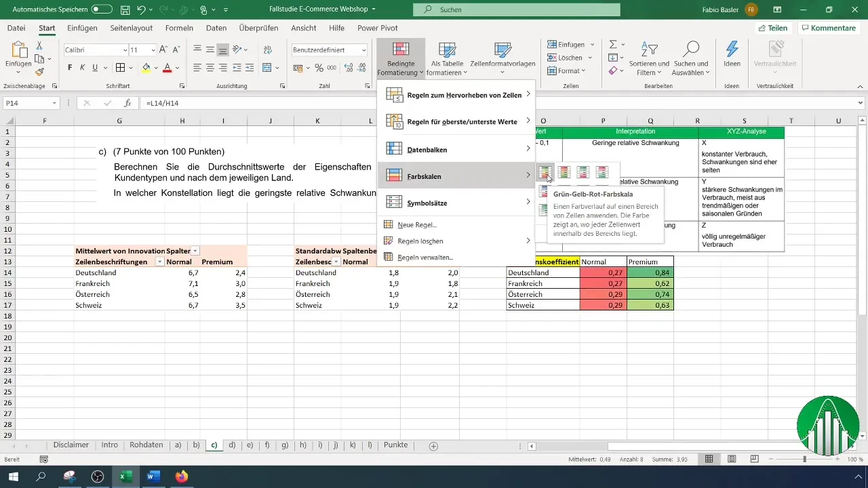868x488 pixels.
Task: Click the AutoSum sigma icon
Action: [x=613, y=44]
